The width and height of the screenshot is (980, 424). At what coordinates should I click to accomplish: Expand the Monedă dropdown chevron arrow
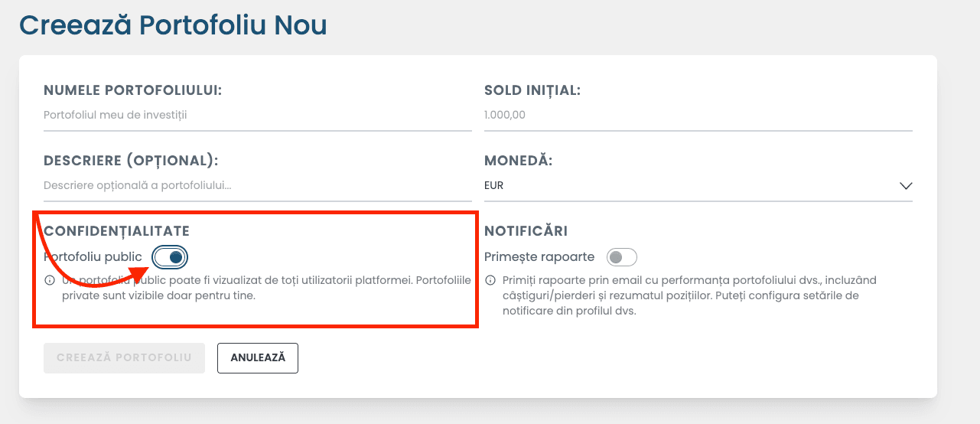(x=906, y=186)
